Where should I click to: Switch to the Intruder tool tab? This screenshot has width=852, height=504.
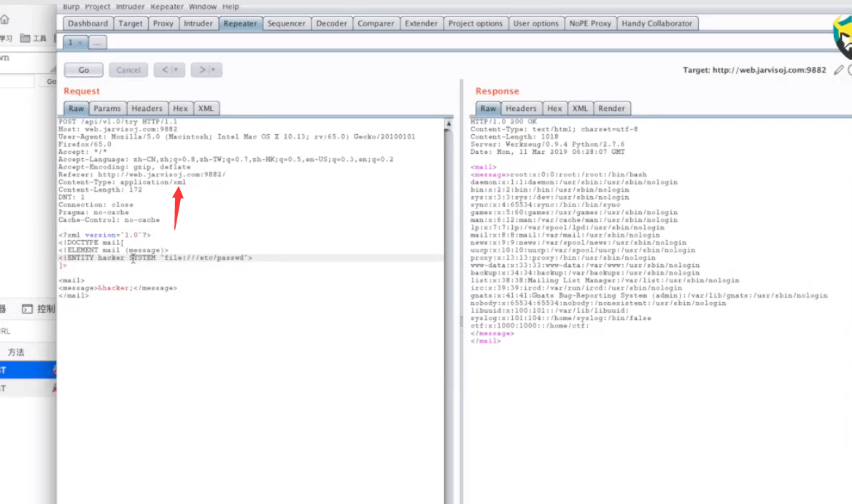(198, 23)
